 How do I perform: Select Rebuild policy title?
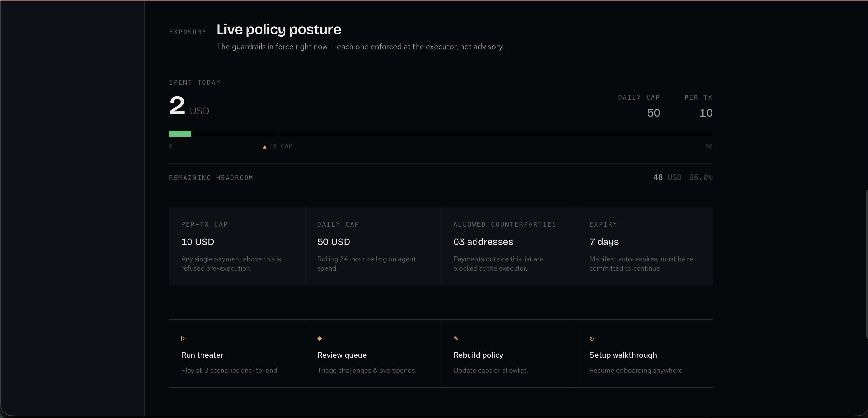click(x=478, y=355)
